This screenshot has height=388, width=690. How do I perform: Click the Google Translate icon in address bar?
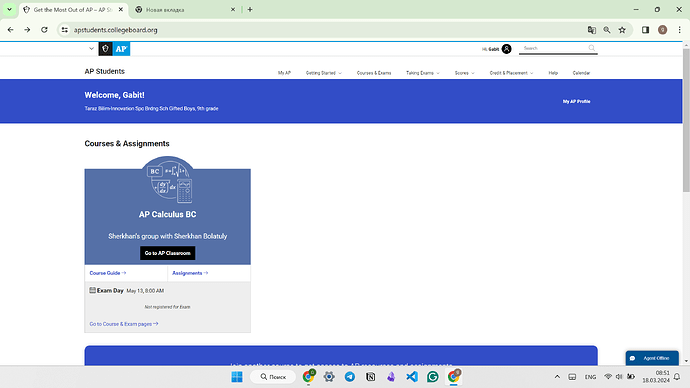592,30
